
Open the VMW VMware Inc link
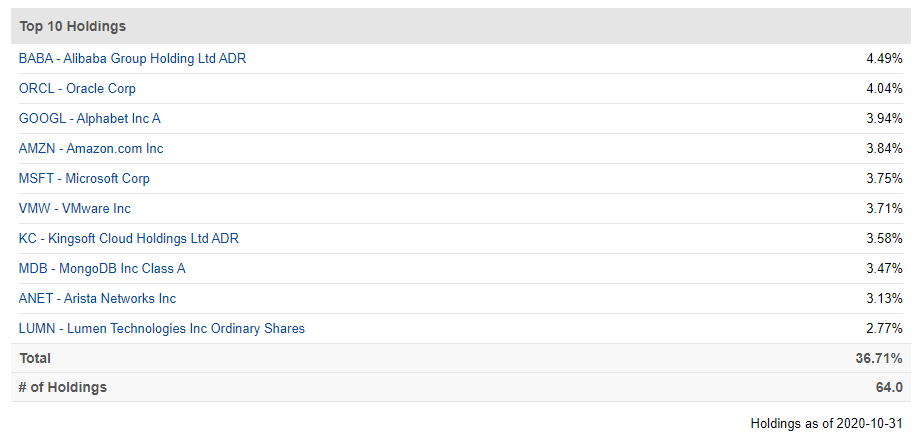click(x=75, y=209)
